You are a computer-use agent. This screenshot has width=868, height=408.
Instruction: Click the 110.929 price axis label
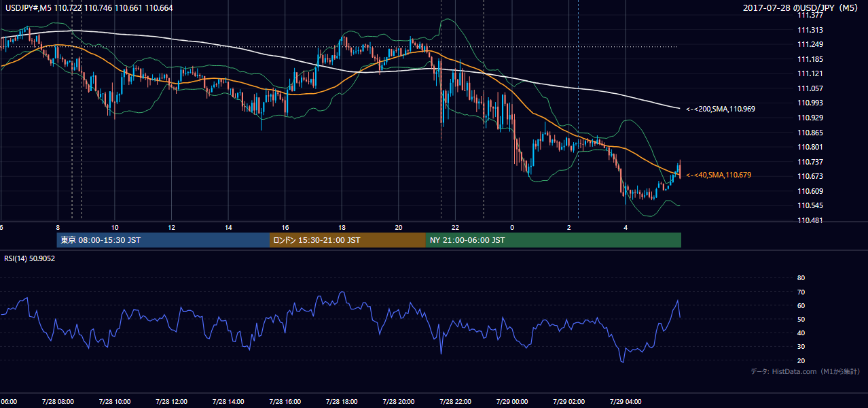810,118
